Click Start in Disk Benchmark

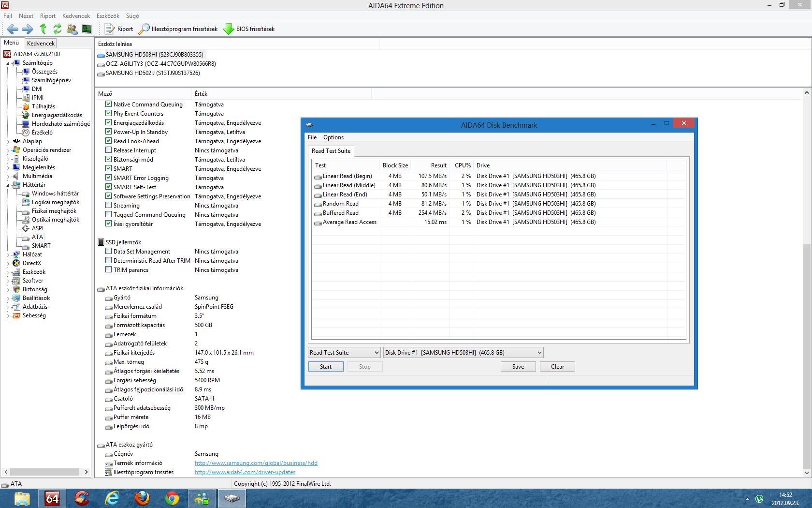pyautogui.click(x=326, y=367)
